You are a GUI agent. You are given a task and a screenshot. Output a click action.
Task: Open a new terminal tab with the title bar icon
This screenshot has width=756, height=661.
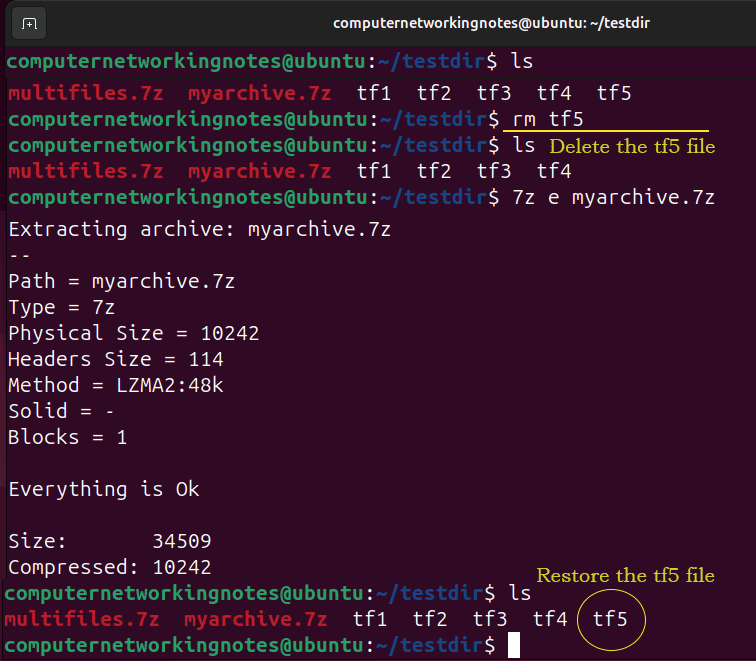point(29,23)
